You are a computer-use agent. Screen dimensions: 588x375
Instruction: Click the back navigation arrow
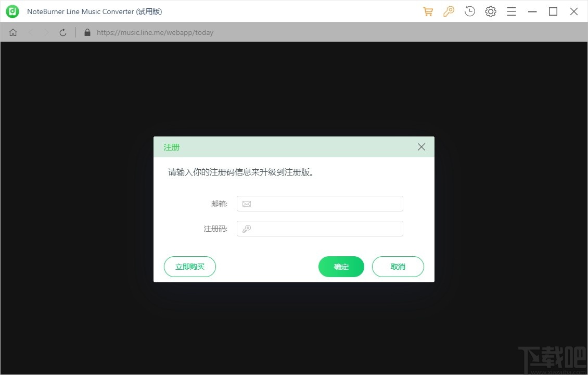(x=30, y=32)
